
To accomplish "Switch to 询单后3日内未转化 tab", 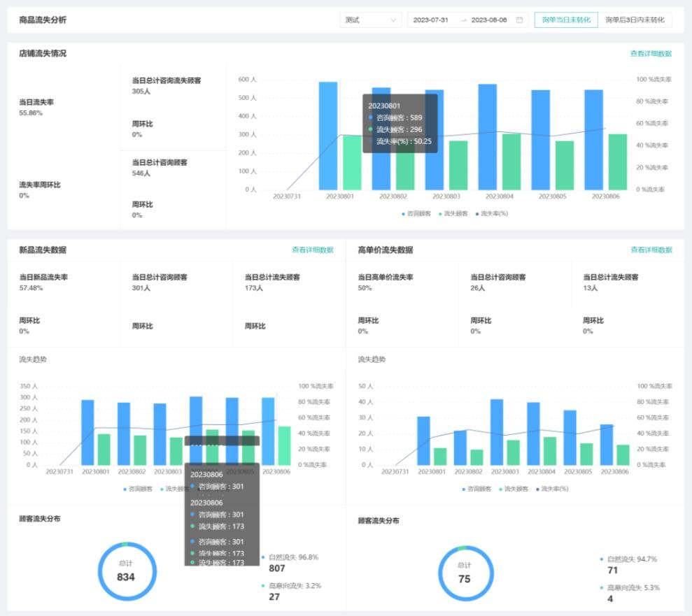I will pos(635,20).
